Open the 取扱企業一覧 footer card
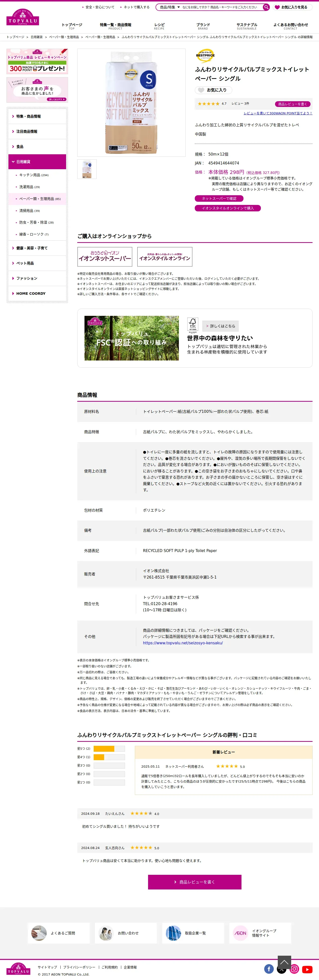This screenshot has width=319, height=980. (x=193, y=933)
